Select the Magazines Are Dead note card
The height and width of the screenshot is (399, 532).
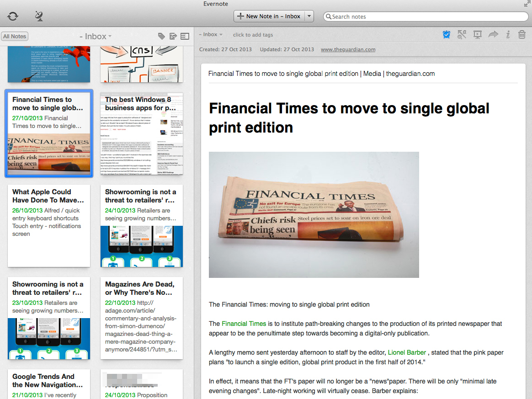click(142, 318)
